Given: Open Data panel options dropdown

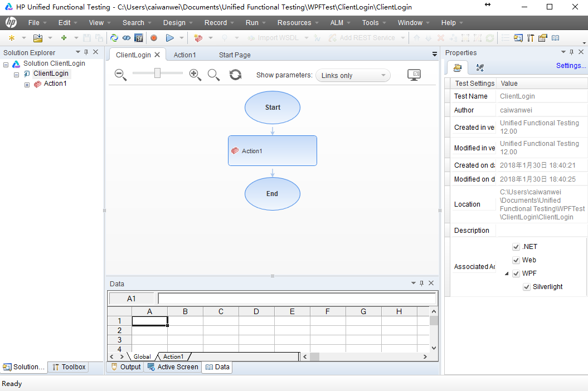Looking at the screenshot, I should [413, 283].
